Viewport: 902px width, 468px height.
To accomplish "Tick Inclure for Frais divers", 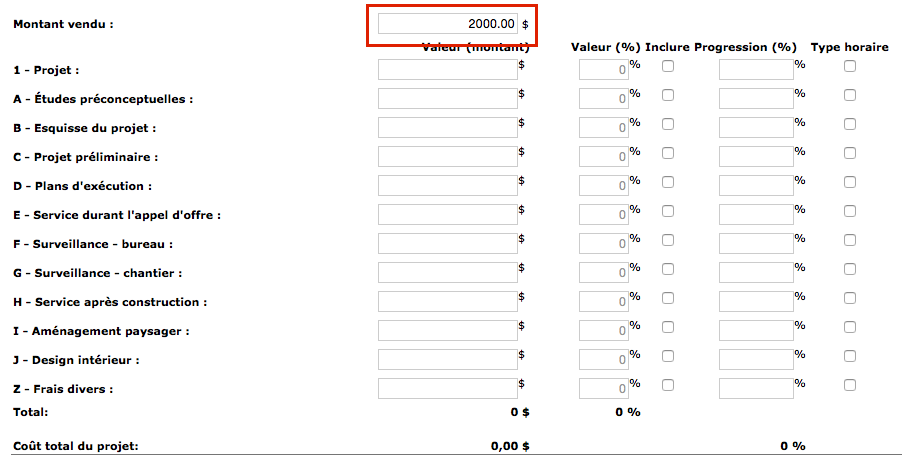I will click(x=668, y=385).
